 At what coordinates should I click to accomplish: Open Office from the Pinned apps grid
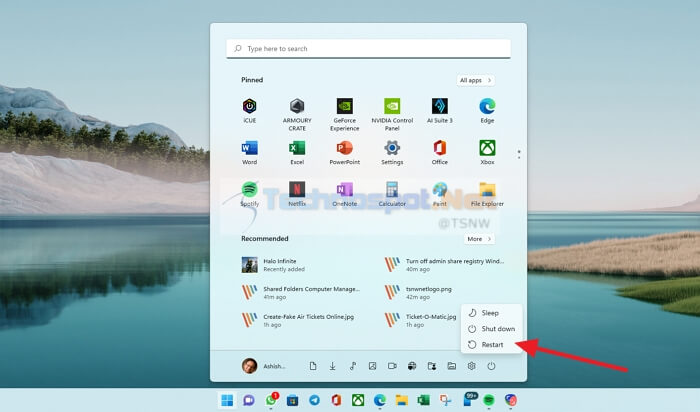pos(440,152)
